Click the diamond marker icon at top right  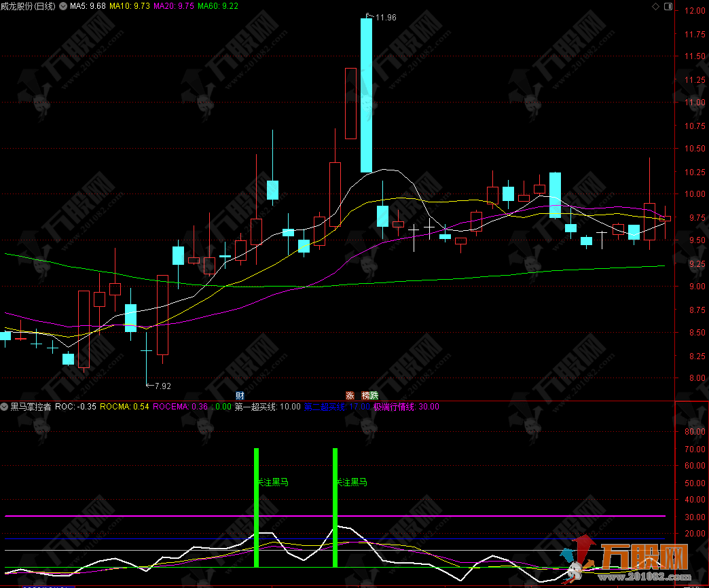pos(655,6)
